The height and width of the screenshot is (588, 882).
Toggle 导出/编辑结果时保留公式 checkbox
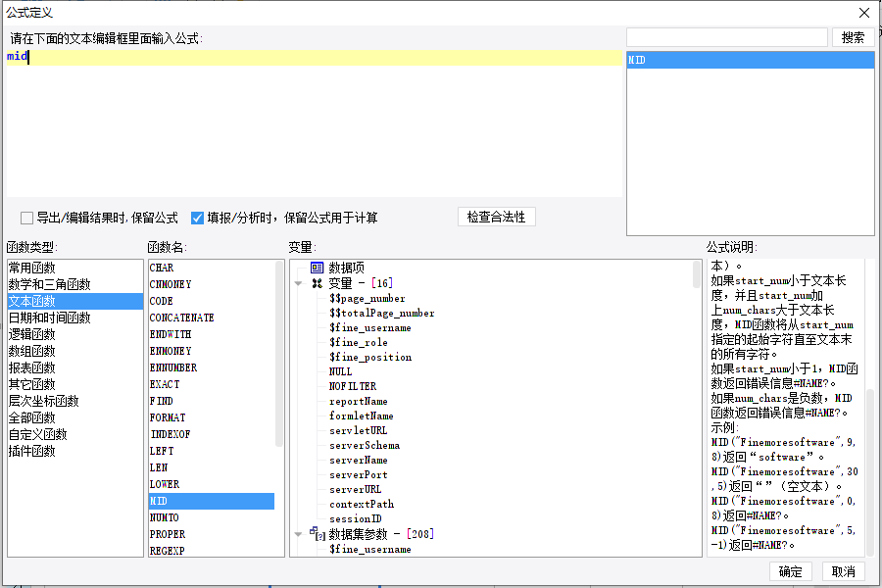pyautogui.click(x=26, y=218)
